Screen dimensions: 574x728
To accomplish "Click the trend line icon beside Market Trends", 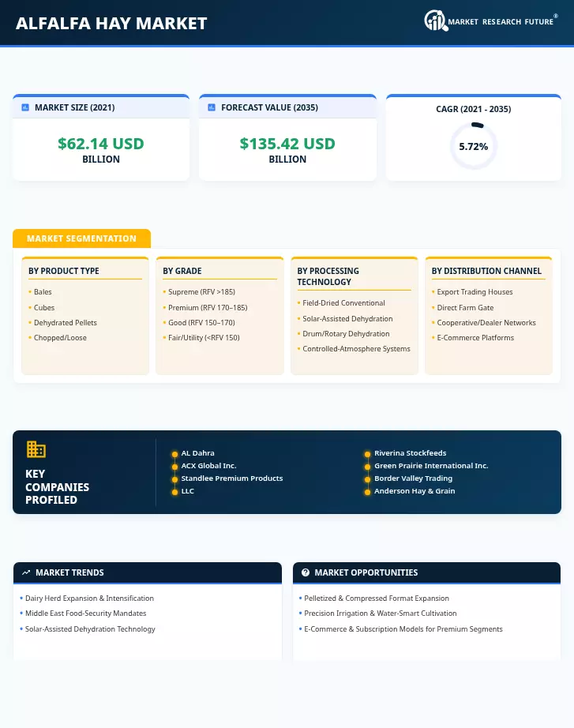I will (x=26, y=572).
